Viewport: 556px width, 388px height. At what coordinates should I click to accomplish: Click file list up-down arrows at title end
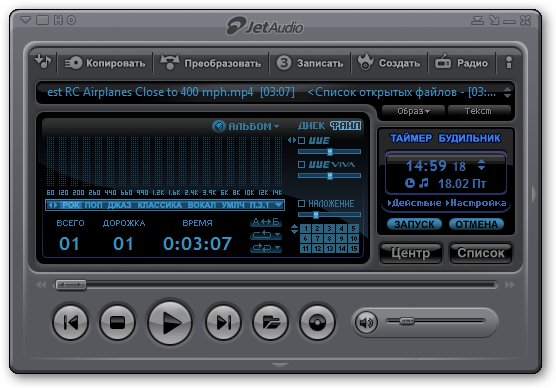click(507, 93)
